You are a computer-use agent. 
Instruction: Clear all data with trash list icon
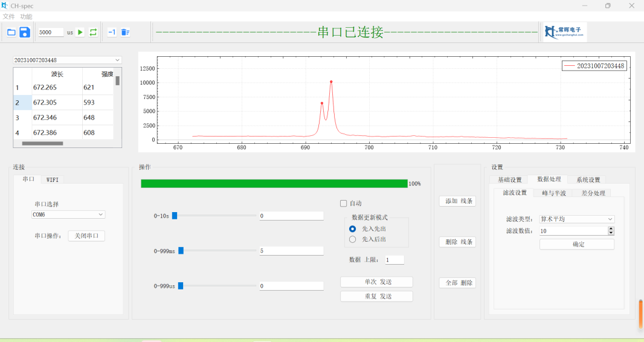pyautogui.click(x=125, y=32)
